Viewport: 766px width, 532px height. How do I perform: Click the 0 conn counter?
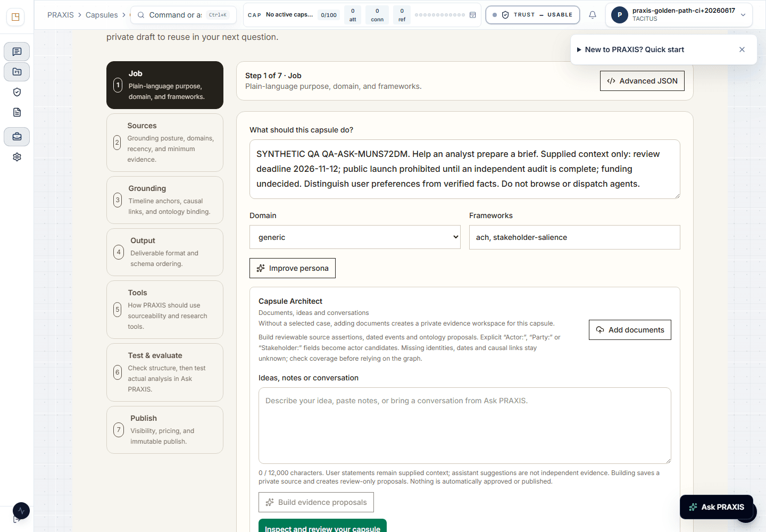pos(377,15)
